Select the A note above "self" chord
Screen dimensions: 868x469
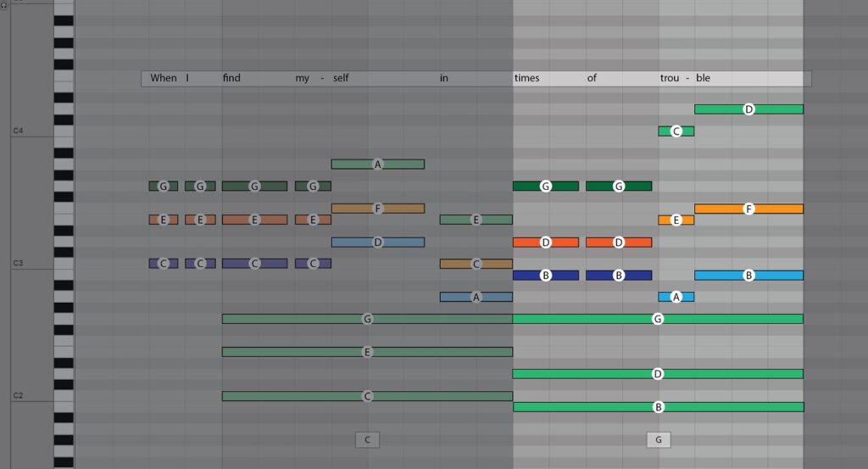click(x=377, y=165)
